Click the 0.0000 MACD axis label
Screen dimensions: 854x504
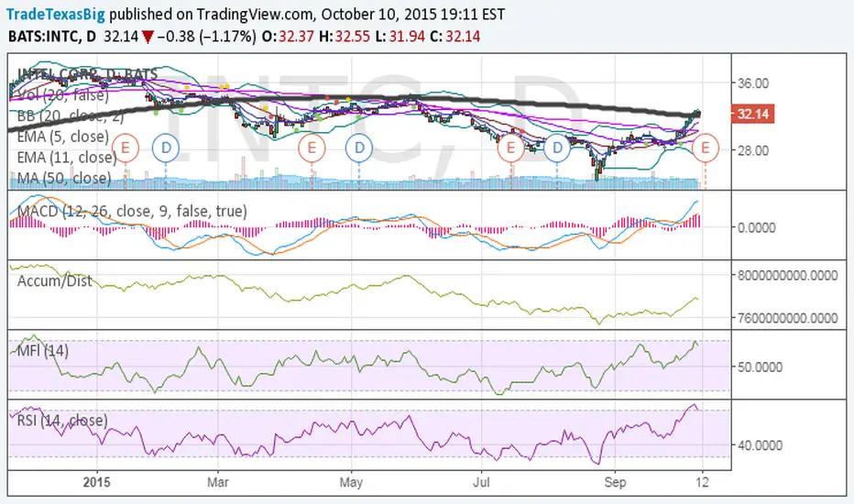pyautogui.click(x=757, y=228)
